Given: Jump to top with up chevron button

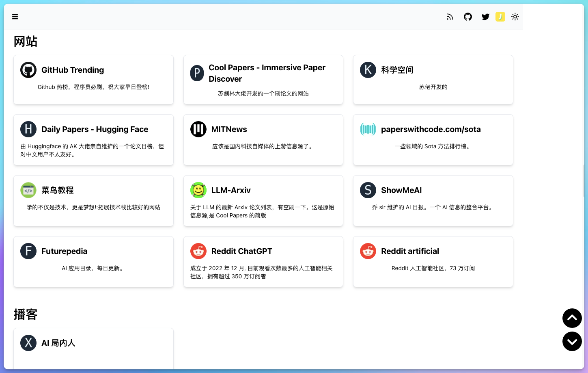Looking at the screenshot, I should (x=572, y=318).
